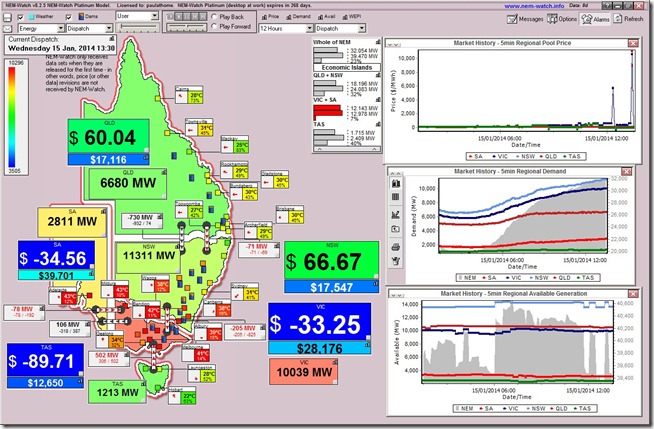Click the Help question-mark button in the title bar
The width and height of the screenshot is (654, 429).
coord(607,6)
